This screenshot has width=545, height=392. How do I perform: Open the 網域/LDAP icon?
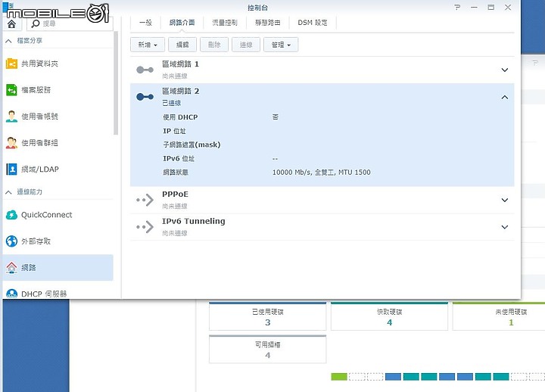(x=11, y=170)
